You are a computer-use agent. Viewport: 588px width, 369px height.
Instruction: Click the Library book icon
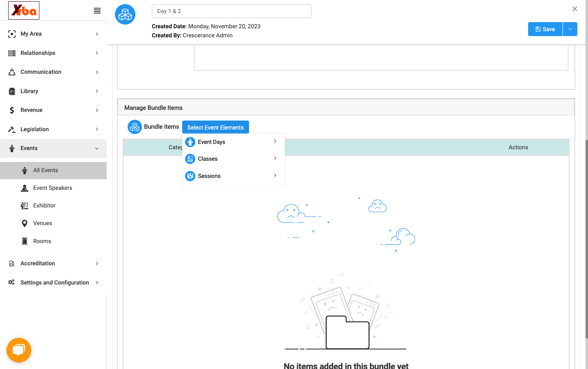pos(12,91)
